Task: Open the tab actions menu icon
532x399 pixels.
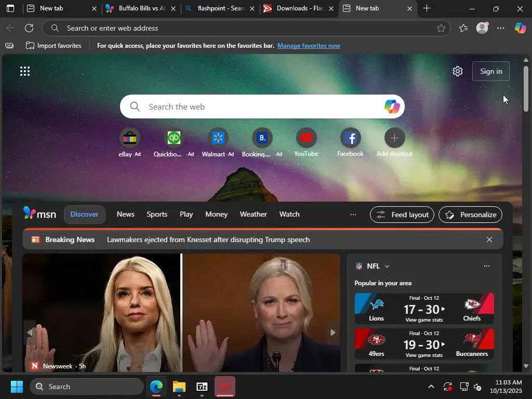Action: click(x=10, y=8)
